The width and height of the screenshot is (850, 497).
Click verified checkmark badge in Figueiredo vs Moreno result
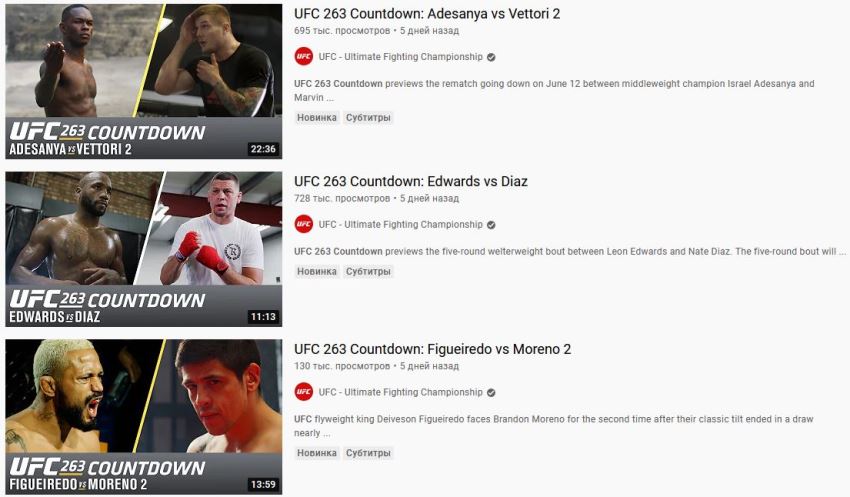(x=491, y=392)
